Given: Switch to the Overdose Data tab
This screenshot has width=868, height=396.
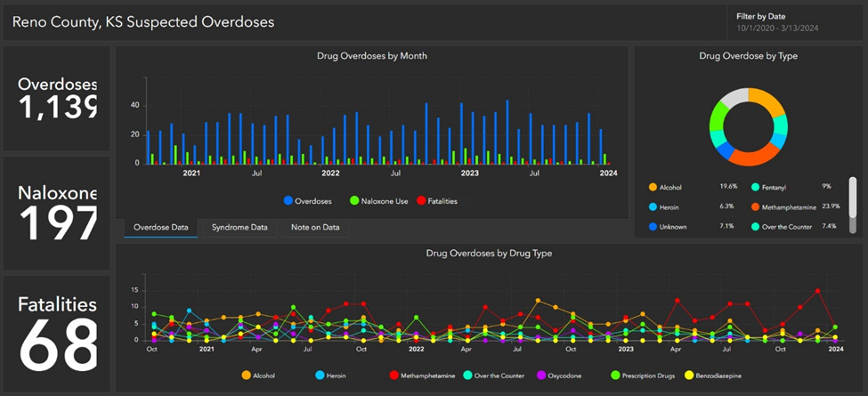Looking at the screenshot, I should pos(160,227).
